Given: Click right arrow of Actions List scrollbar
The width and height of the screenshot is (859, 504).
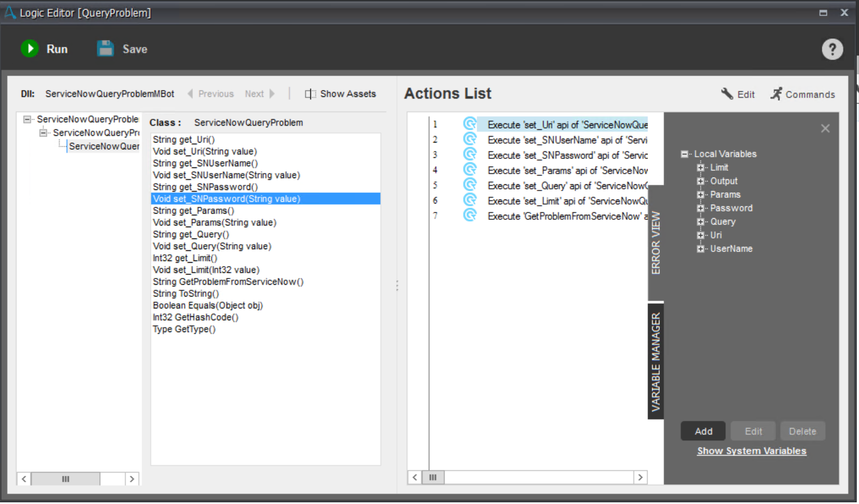Looking at the screenshot, I should (x=640, y=478).
